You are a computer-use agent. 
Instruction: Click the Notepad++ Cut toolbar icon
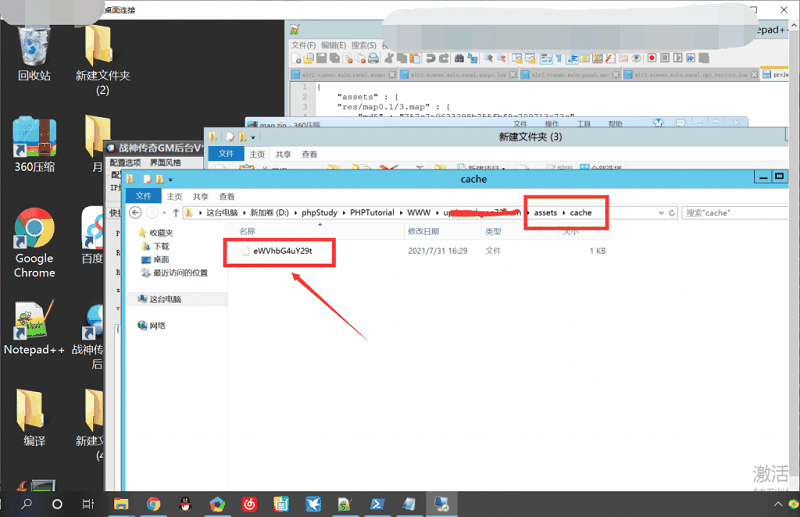pyautogui.click(x=389, y=59)
